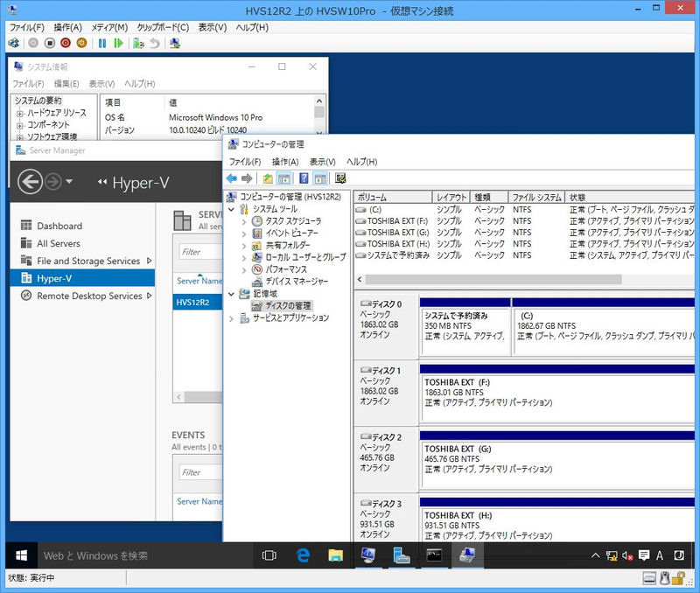
Task: Expand コンポーネント node in システム情報 tree
Action: coord(19,125)
